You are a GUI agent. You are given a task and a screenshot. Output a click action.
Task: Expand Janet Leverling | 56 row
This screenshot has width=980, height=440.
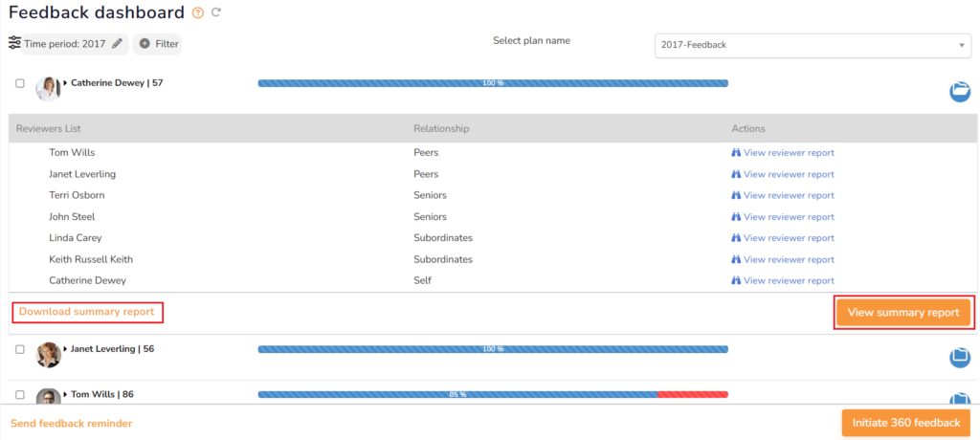(x=65, y=349)
